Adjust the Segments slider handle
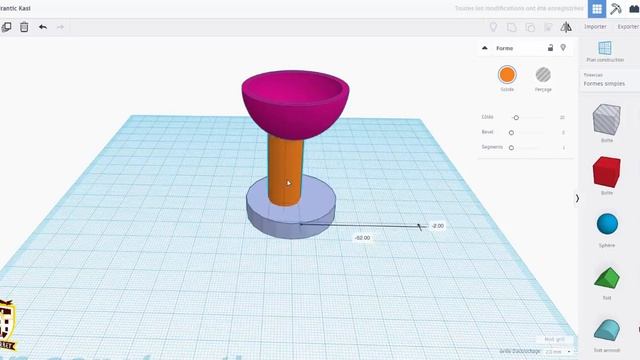 [511, 148]
